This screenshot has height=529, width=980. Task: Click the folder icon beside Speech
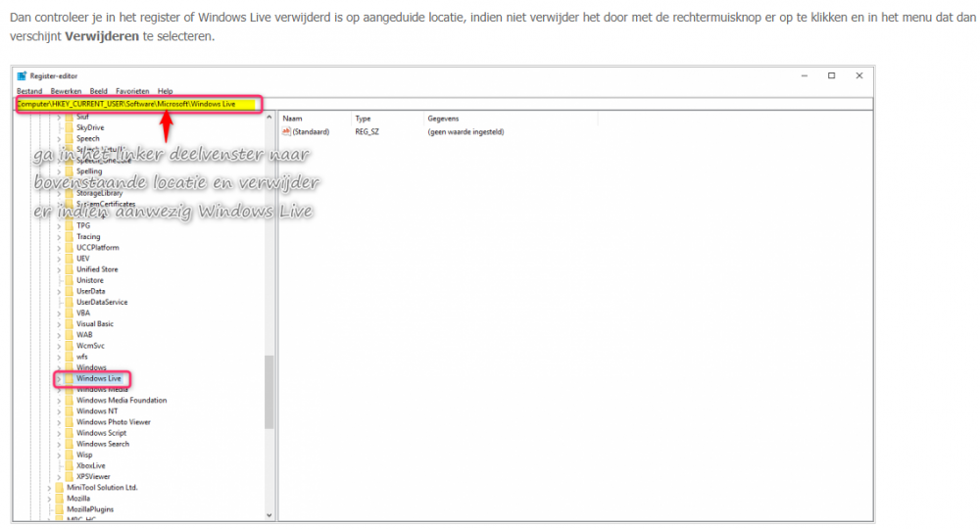[70, 139]
